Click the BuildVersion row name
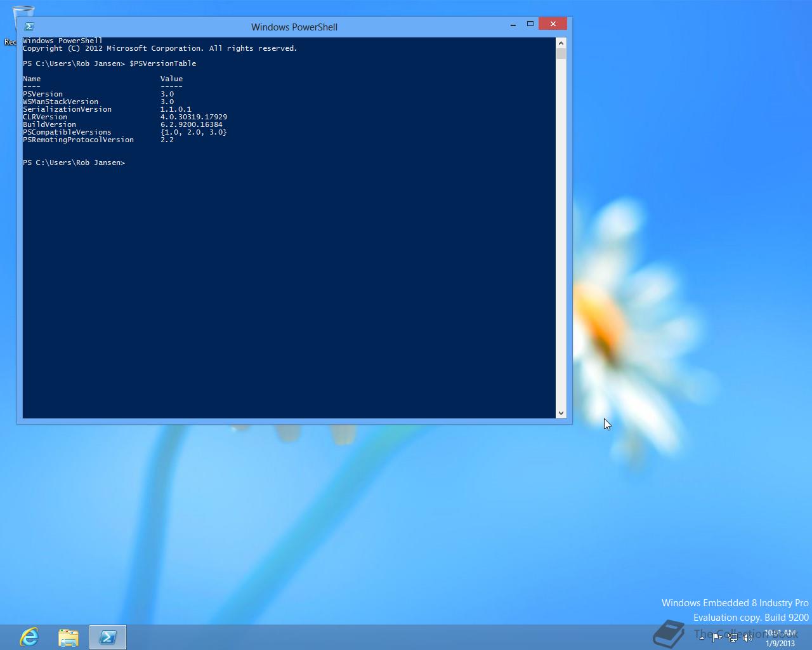 pos(49,124)
